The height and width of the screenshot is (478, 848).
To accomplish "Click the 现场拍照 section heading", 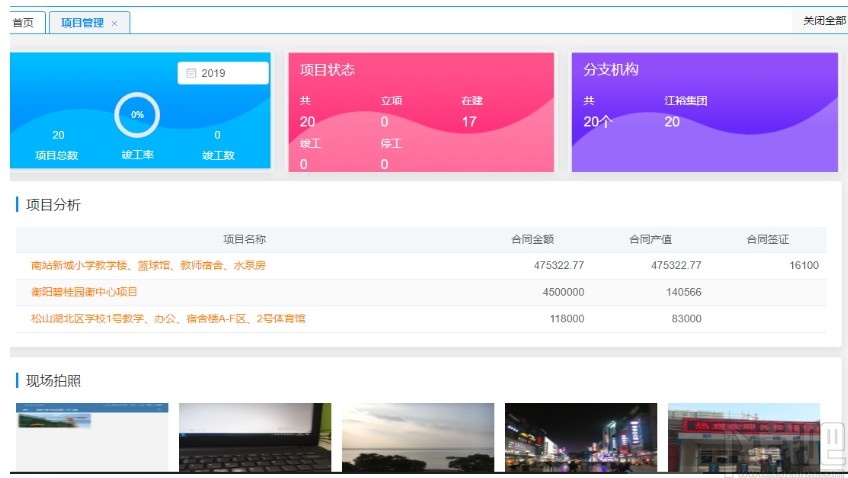I will (53, 381).
